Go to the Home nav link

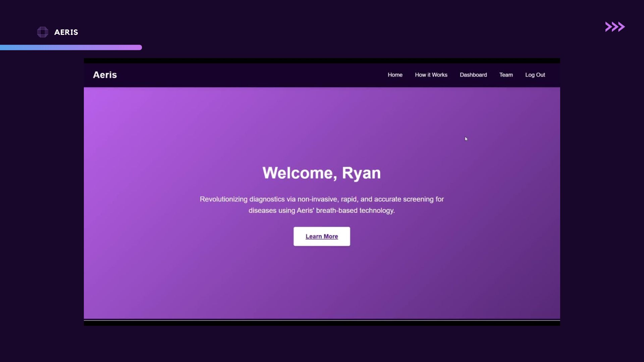pyautogui.click(x=395, y=75)
